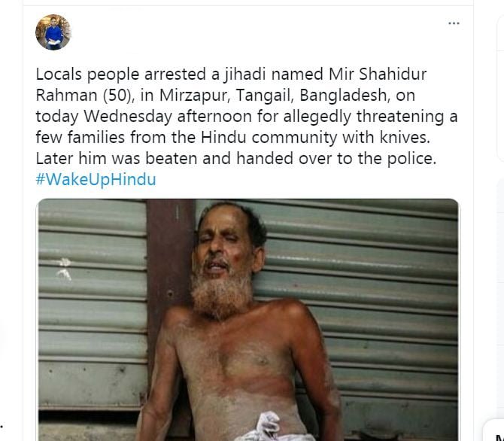The image size is (504, 441).
Task: Click the blank area beside the profile avatar
Action: 257,32
